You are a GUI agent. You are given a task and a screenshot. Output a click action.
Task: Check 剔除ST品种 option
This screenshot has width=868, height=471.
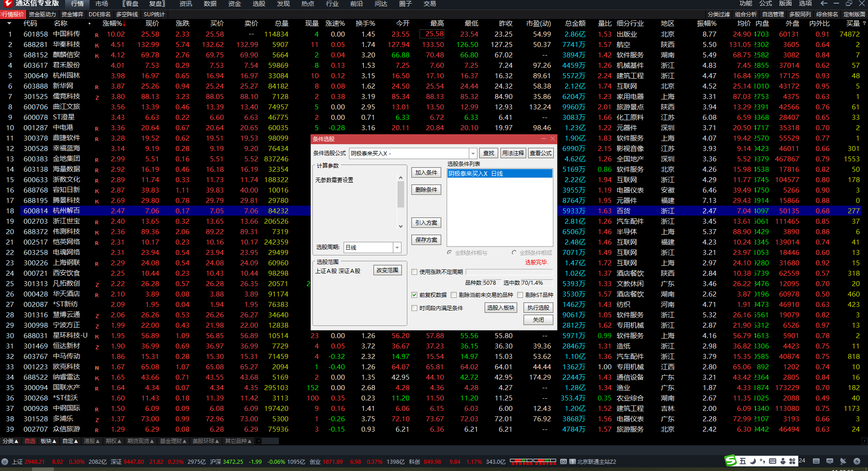(520, 295)
